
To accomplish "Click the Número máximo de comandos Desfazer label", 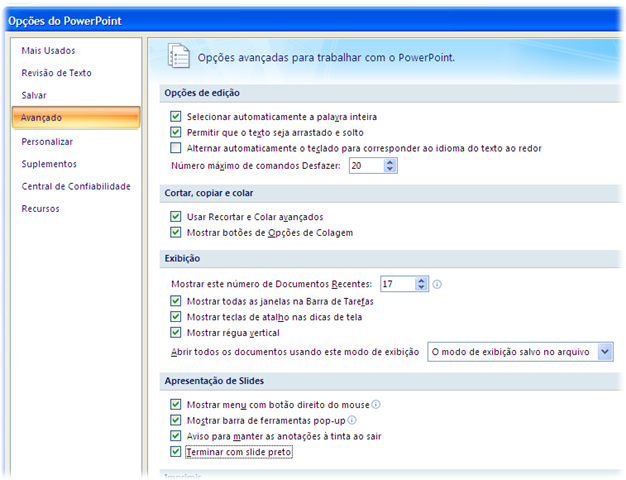I will coord(256,166).
